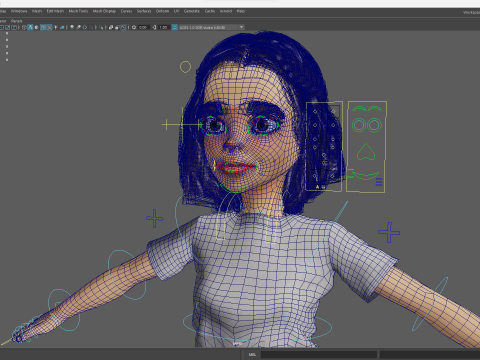Click the Gamma reset icon
Screen dimensions: 480x360
[x=154, y=27]
